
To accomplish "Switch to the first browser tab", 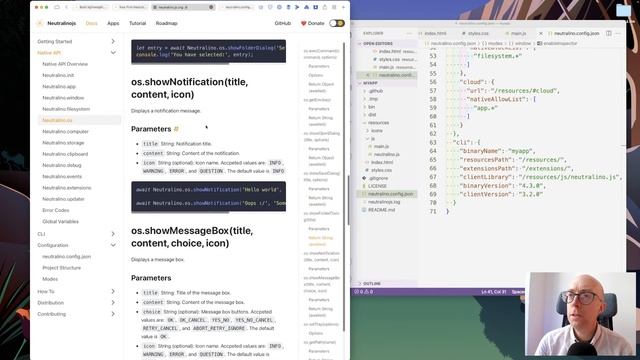I will 91,7.
